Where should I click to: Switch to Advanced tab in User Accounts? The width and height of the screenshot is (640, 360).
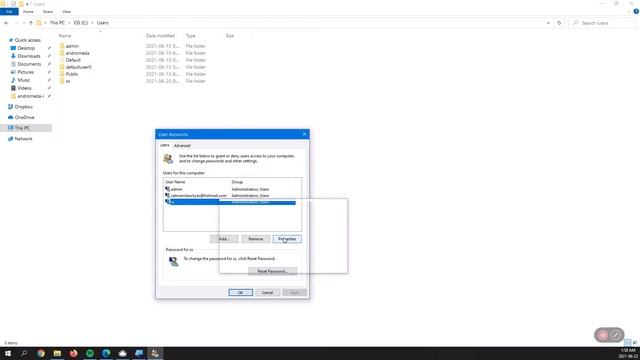point(182,146)
